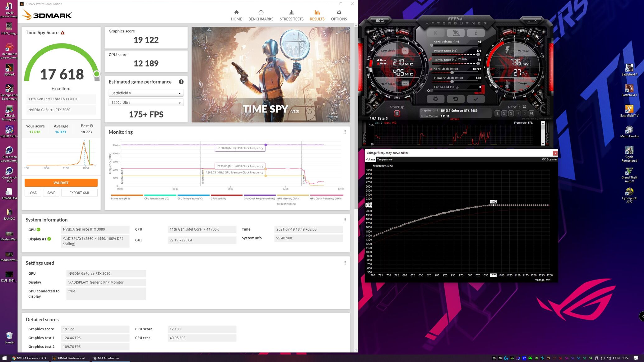This screenshot has height=362, width=644.
Task: Click the Estimated game performance info icon
Action: pyautogui.click(x=181, y=82)
